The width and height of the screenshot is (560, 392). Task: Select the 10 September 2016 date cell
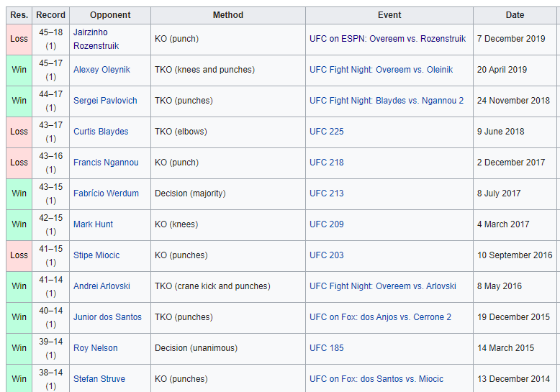click(x=515, y=255)
